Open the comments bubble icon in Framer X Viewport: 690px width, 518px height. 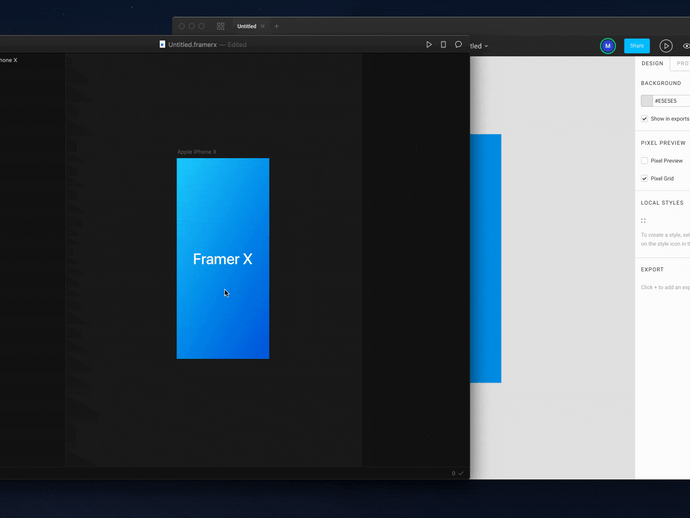[x=458, y=44]
